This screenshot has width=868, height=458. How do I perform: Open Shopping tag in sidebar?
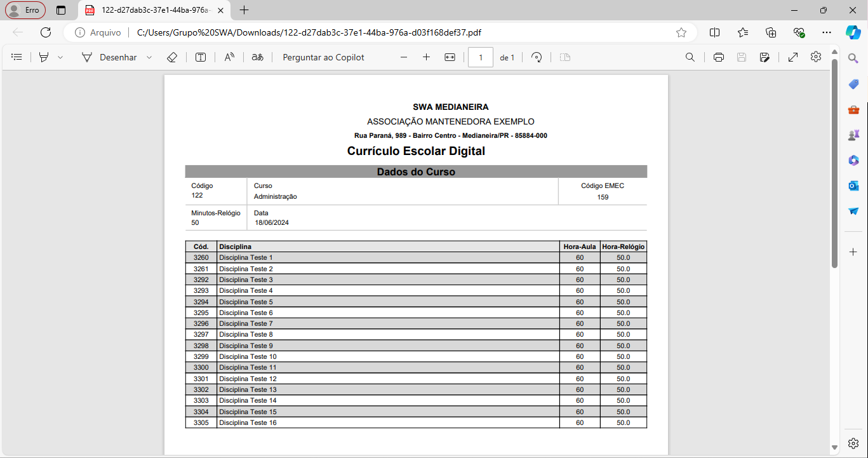pyautogui.click(x=853, y=84)
